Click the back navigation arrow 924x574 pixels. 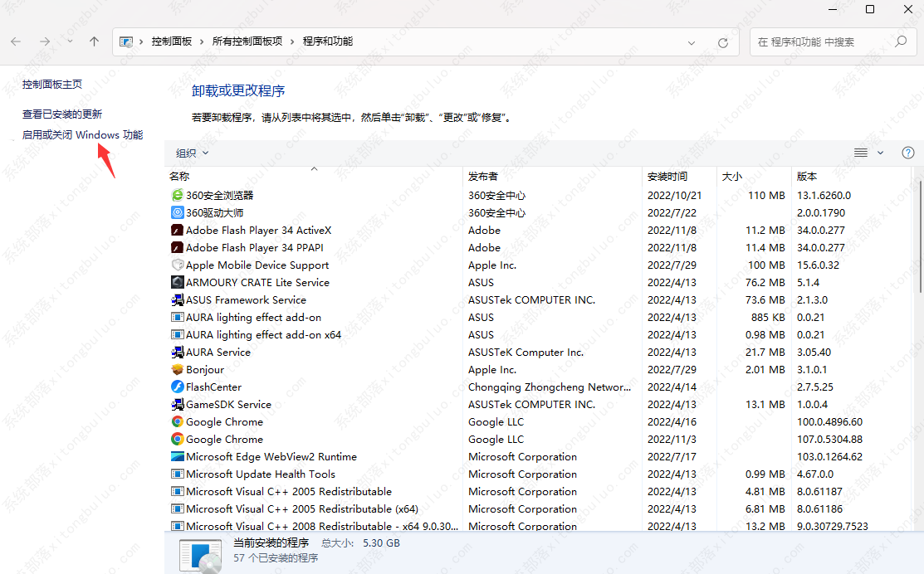click(x=17, y=41)
